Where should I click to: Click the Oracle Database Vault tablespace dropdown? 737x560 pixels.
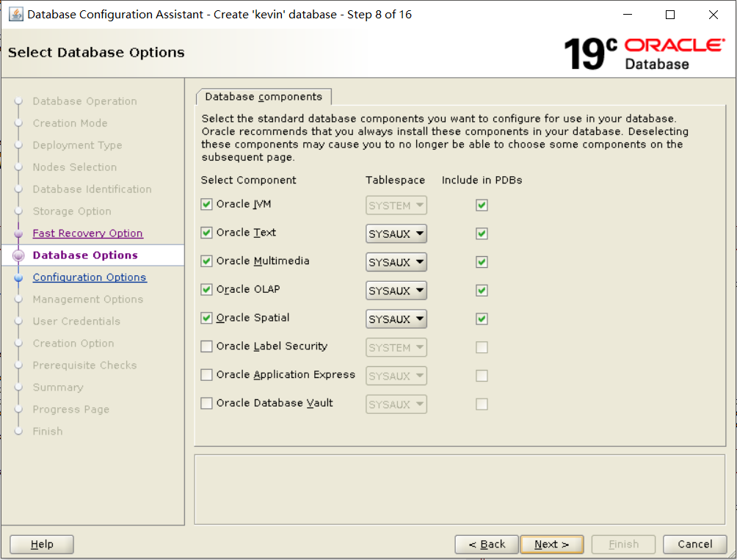coord(396,404)
